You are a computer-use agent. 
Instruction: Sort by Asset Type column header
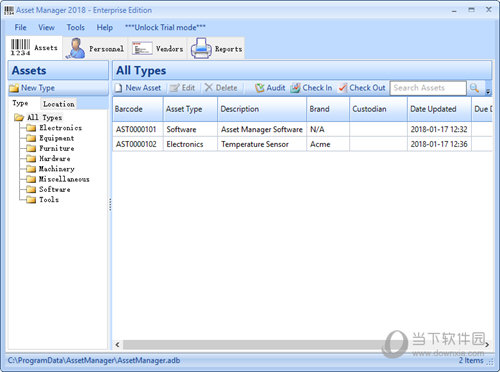190,109
